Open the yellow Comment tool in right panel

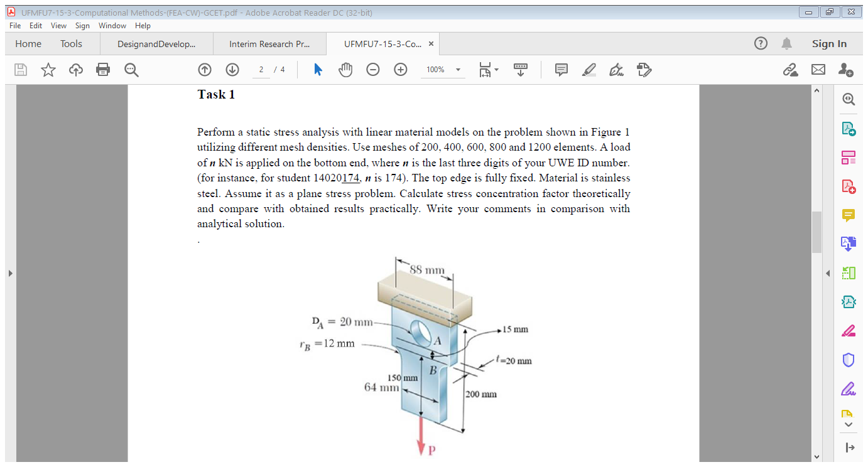(849, 215)
